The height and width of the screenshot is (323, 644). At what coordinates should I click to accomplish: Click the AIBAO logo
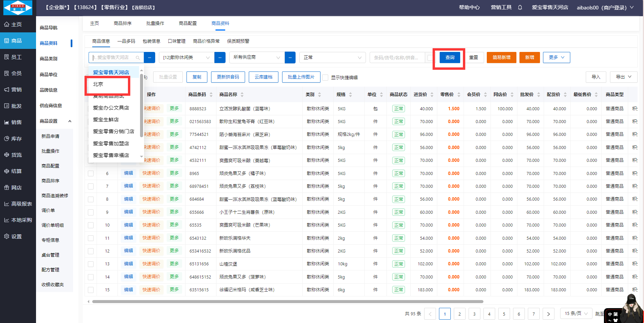18,7
